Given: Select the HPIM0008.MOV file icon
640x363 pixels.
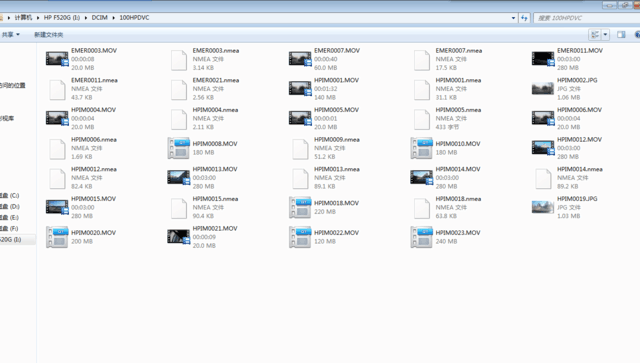Looking at the screenshot, I should 178,148.
